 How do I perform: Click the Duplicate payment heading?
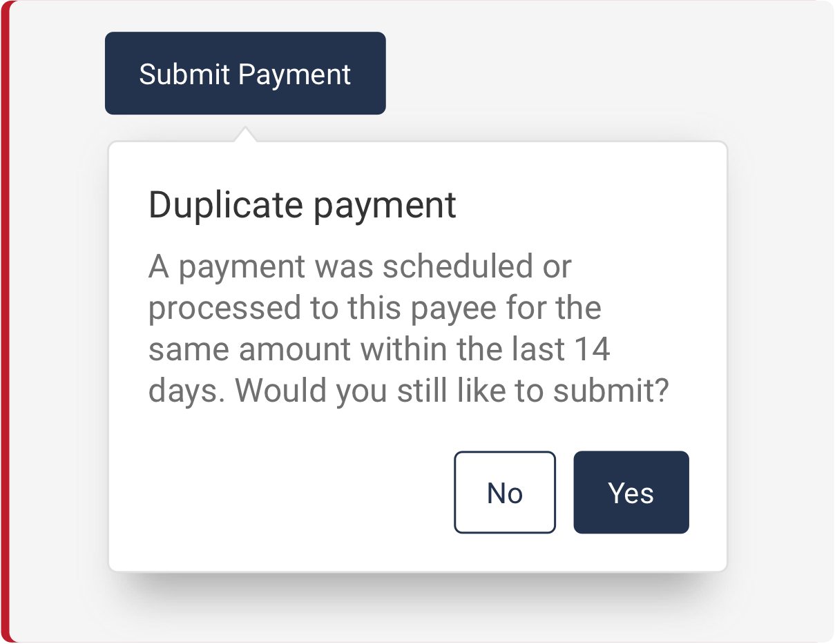point(303,205)
